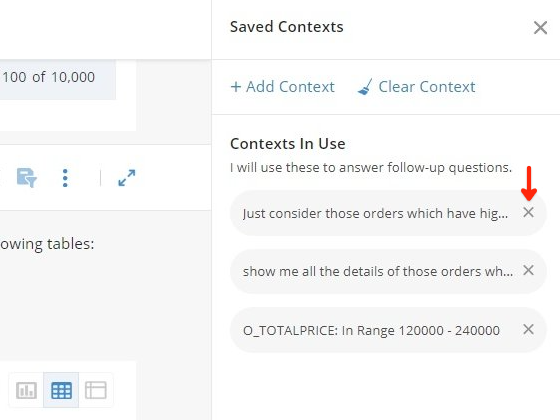Open the three-dot more options menu

65,178
